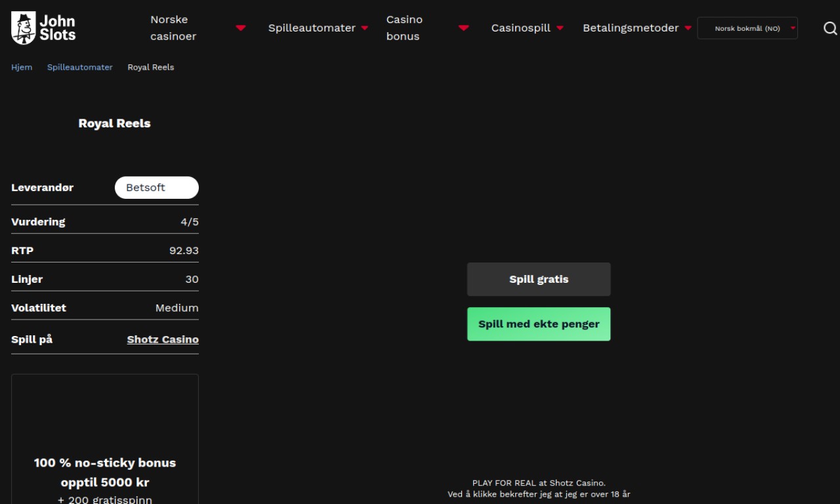Click the Royal Reels breadcrumb text
The width and height of the screenshot is (840, 504).
[x=151, y=68]
